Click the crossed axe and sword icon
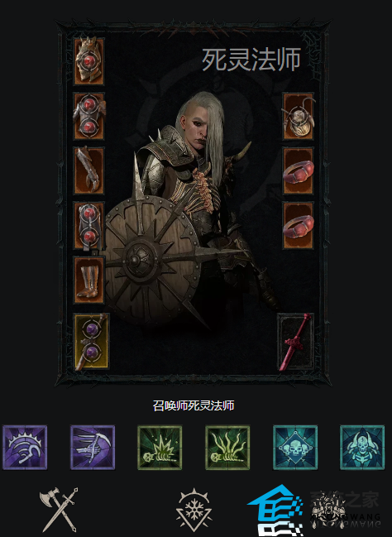The height and width of the screenshot is (537, 392). point(59,510)
